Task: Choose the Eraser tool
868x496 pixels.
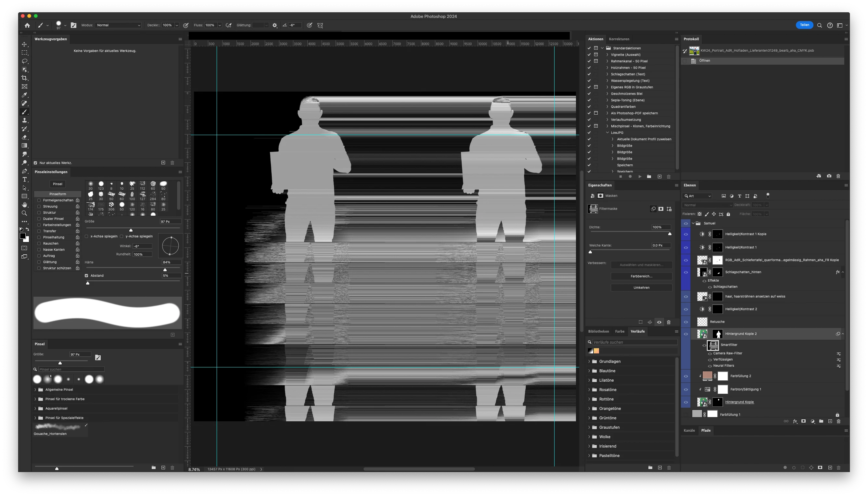Action: pyautogui.click(x=25, y=137)
